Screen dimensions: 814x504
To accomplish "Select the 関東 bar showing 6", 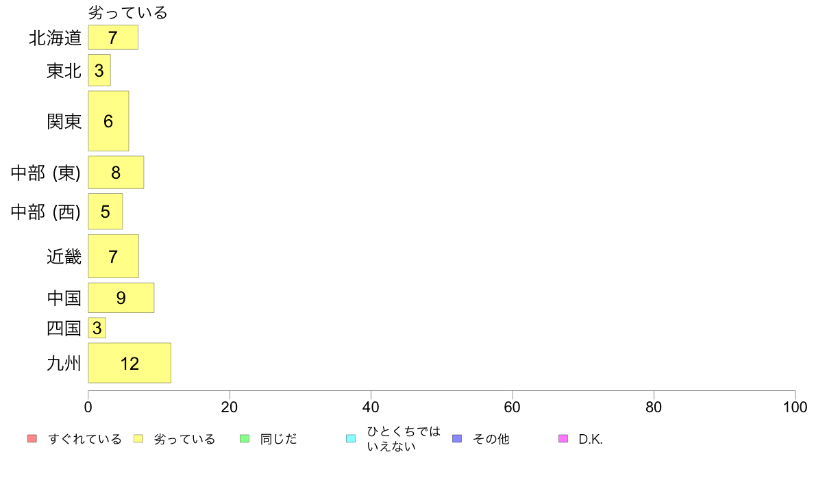I will [x=108, y=121].
